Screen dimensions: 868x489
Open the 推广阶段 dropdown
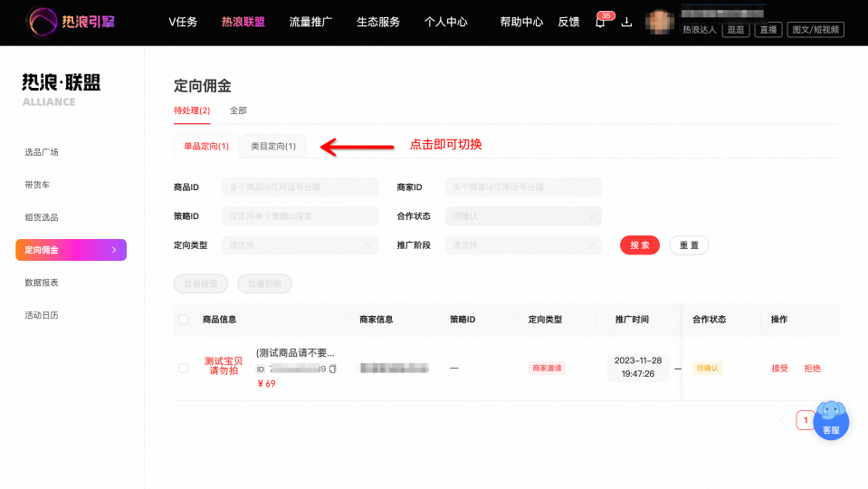click(523, 244)
